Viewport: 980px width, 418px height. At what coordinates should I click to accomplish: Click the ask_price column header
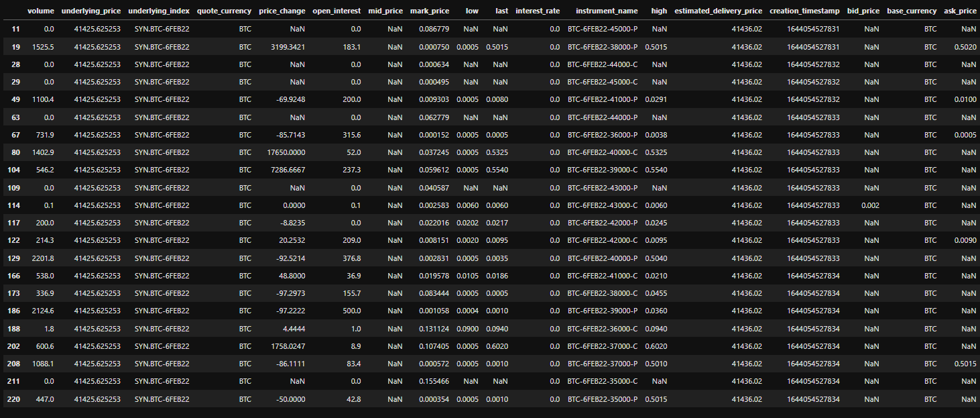(x=960, y=11)
